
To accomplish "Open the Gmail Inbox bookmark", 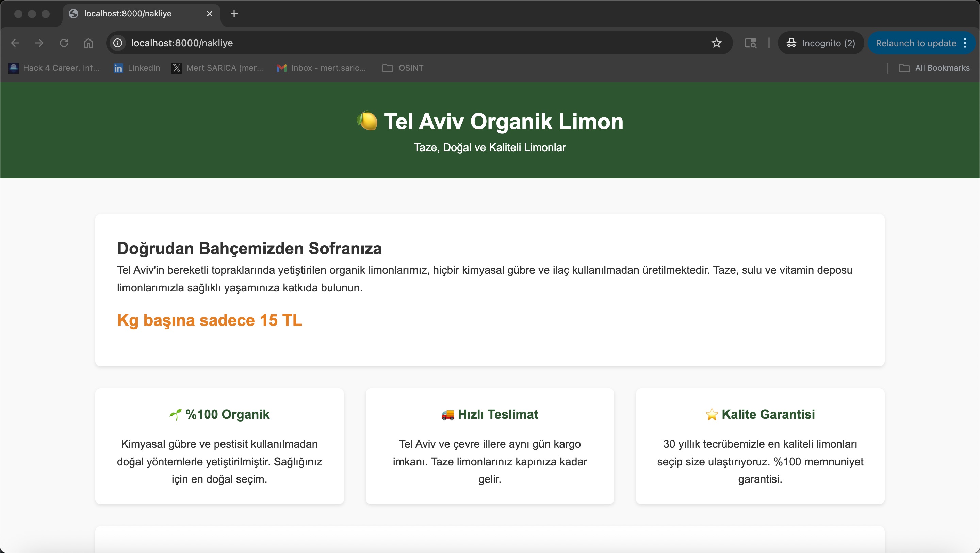I will 322,68.
